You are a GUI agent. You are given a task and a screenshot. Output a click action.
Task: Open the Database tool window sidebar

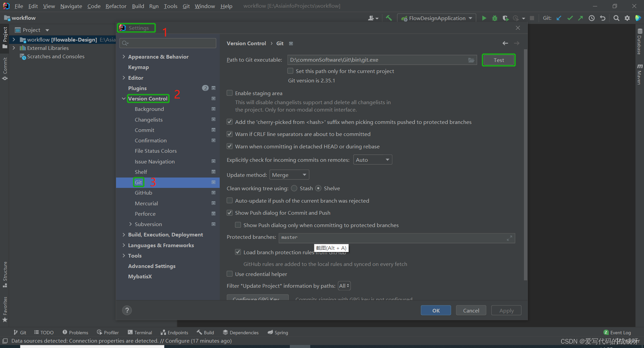[639, 42]
